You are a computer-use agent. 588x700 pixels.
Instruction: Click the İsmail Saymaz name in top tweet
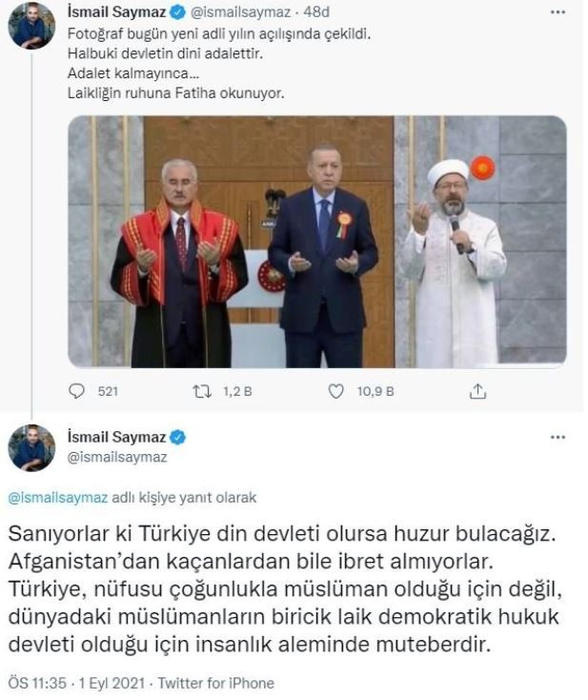117,12
